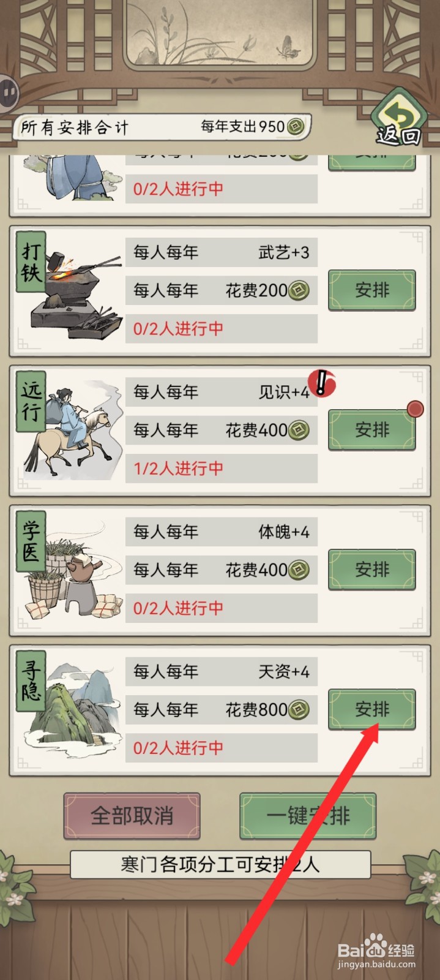Select the 打铁 green label tag

(31, 262)
